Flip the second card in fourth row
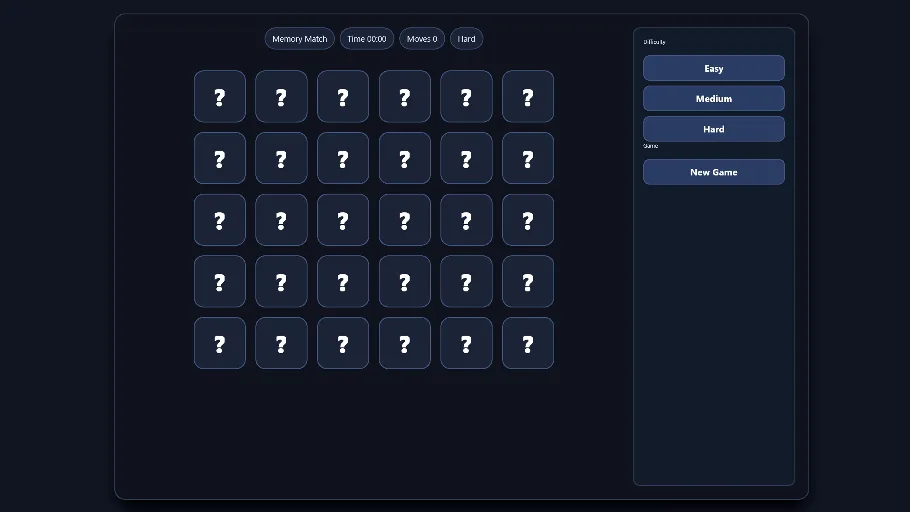Image resolution: width=910 pixels, height=512 pixels. (x=281, y=282)
